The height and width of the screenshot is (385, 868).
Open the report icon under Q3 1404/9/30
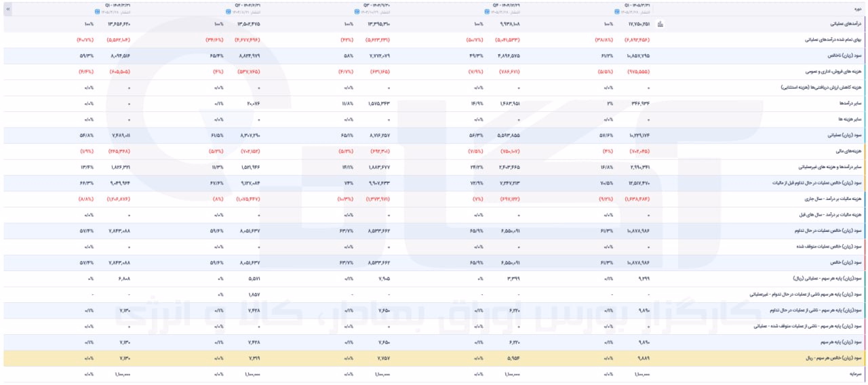click(357, 12)
